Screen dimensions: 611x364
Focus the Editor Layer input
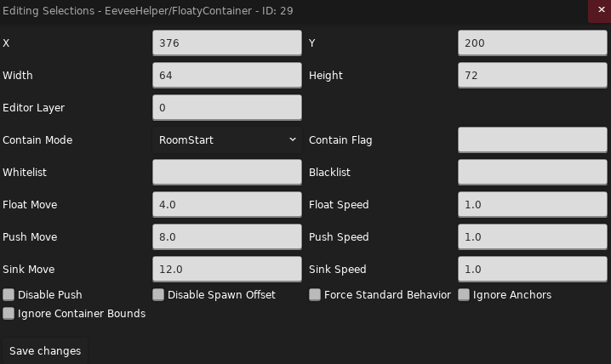click(x=227, y=107)
